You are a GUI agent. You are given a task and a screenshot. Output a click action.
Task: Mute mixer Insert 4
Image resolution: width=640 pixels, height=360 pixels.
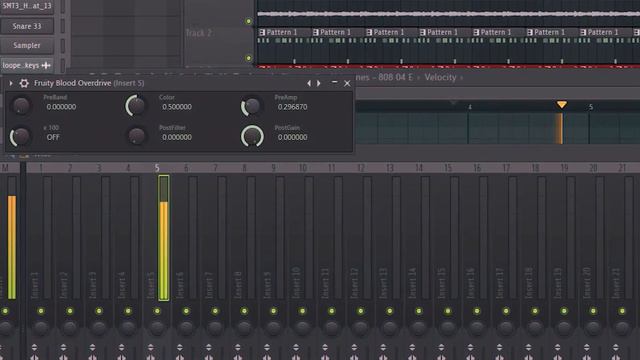point(128,311)
